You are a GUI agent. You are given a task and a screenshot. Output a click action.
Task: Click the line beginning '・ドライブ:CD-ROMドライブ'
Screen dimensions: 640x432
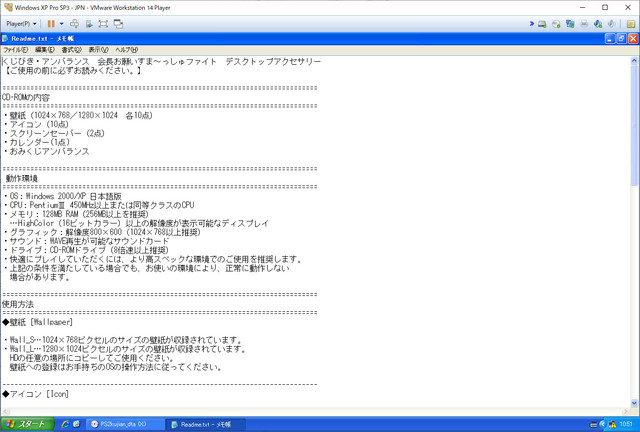pyautogui.click(x=86, y=250)
